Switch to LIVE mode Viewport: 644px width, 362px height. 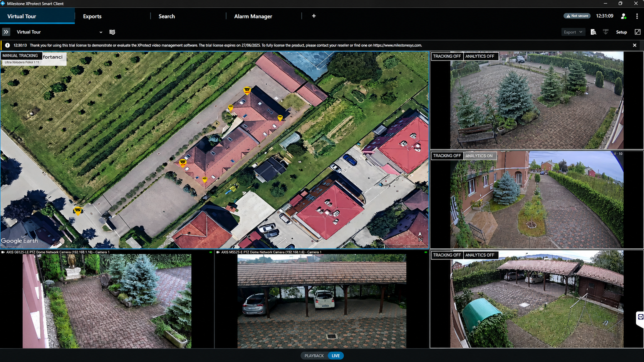(x=336, y=356)
